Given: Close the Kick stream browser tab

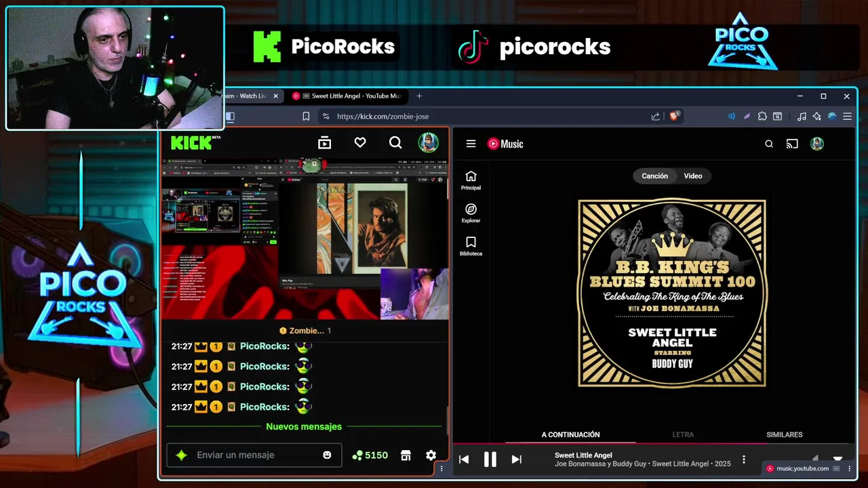Looking at the screenshot, I should pos(275,96).
